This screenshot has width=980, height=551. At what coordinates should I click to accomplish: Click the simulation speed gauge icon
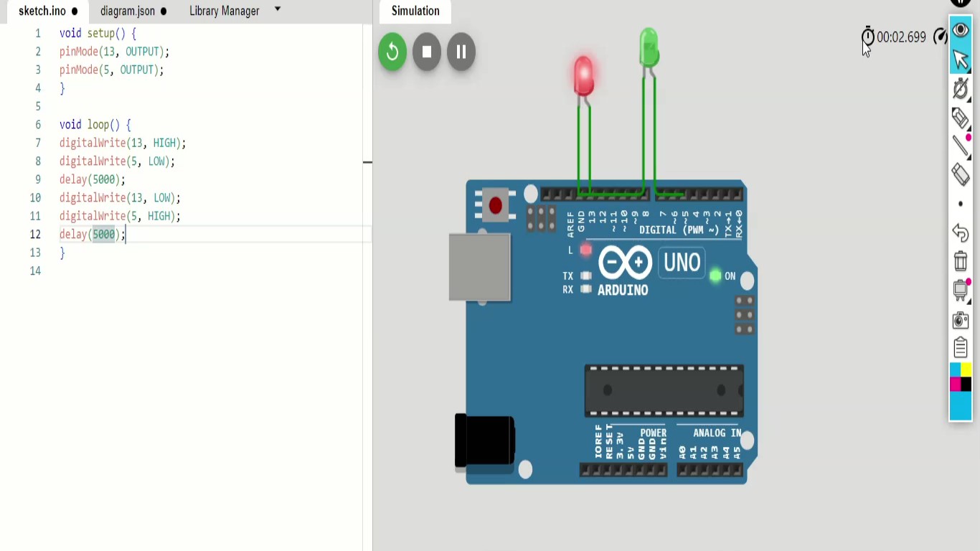click(x=941, y=37)
